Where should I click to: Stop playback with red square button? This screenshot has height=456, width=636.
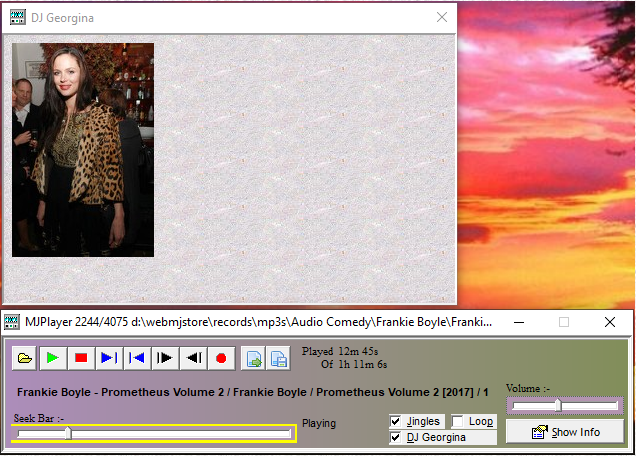pos(81,358)
